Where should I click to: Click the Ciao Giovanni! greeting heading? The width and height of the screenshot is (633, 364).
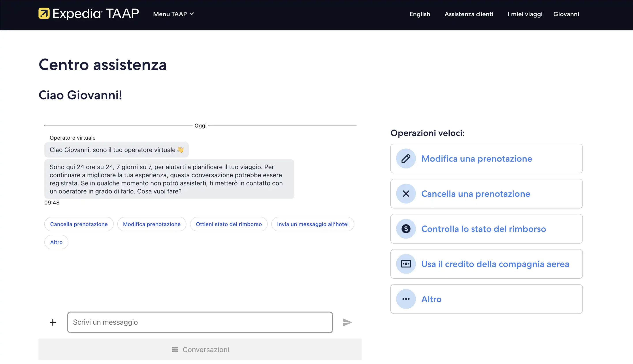coord(80,95)
